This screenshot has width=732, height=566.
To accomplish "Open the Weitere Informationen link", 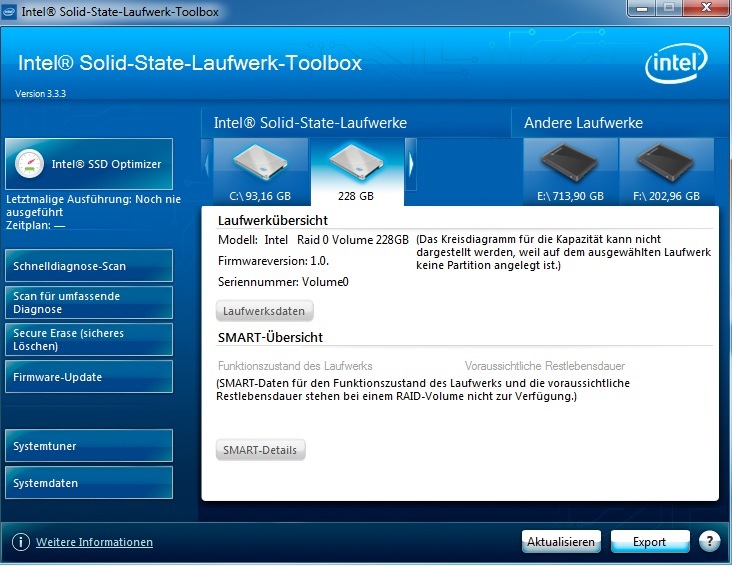I will click(94, 542).
